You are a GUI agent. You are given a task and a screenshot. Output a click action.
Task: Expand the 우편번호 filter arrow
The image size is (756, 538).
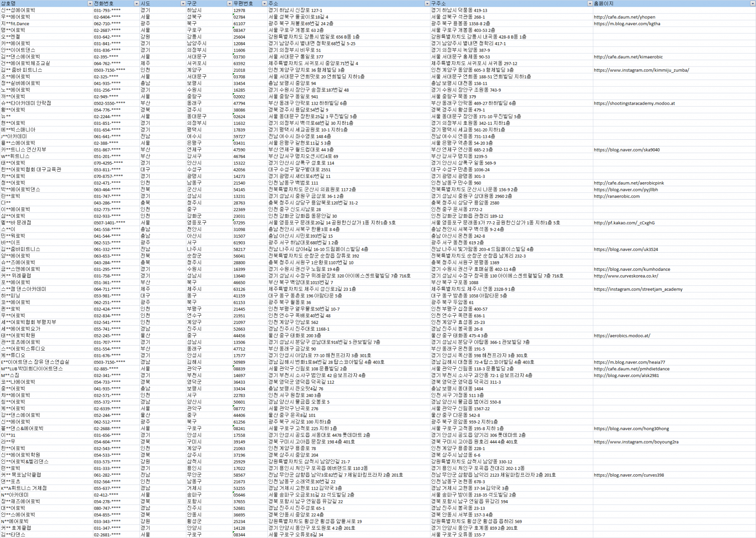[264, 4]
